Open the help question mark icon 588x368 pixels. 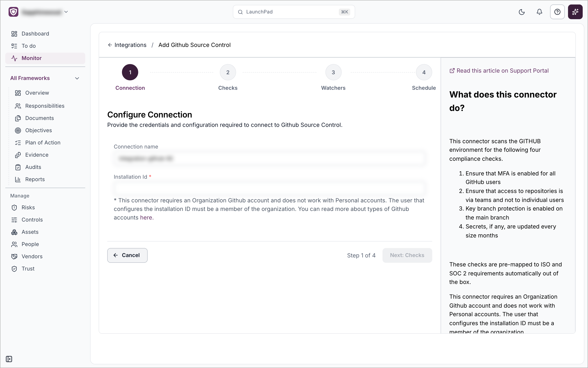557,12
